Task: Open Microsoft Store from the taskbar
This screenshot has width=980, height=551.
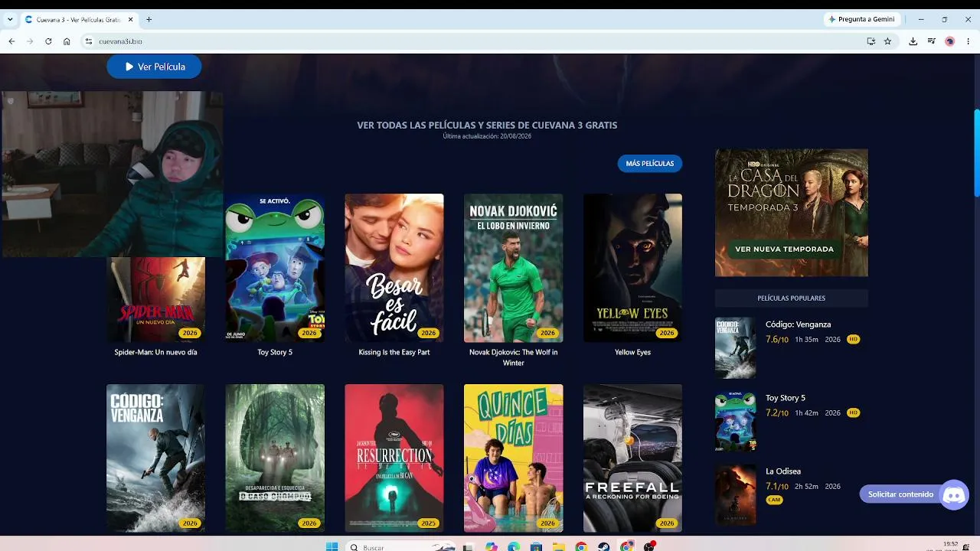Action: [537, 546]
